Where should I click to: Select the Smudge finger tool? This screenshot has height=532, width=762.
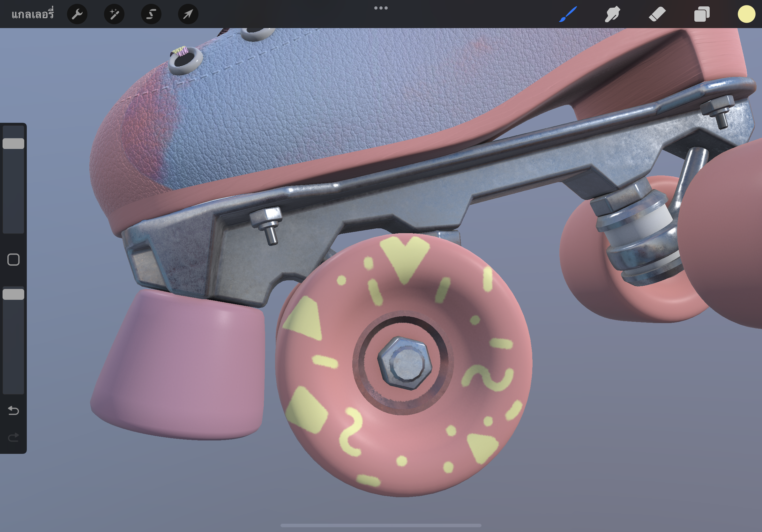[x=612, y=14]
